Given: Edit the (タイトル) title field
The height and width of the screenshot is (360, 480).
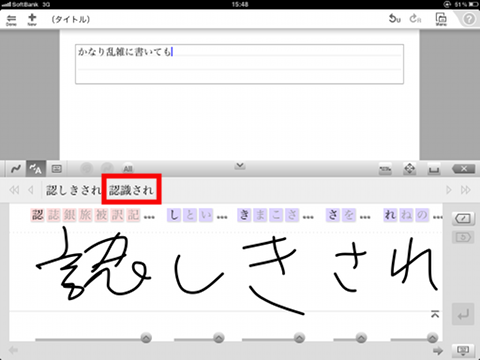Looking at the screenshot, I should (x=71, y=19).
